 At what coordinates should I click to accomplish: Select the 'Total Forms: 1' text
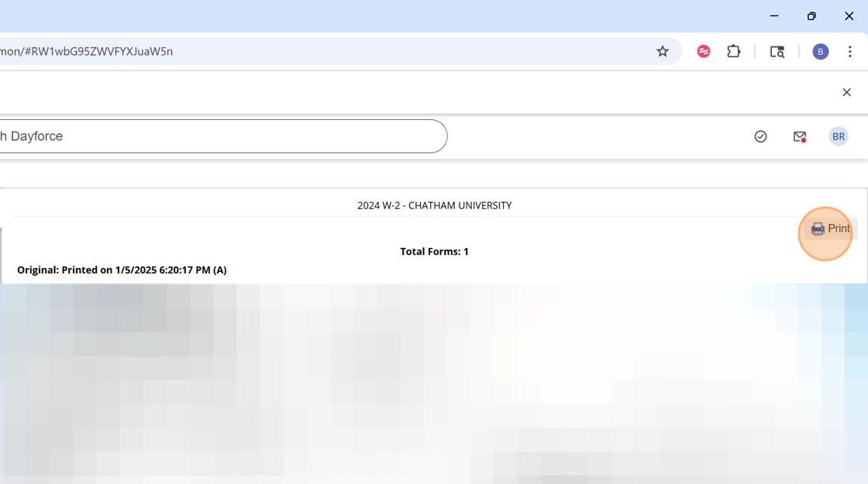(435, 251)
